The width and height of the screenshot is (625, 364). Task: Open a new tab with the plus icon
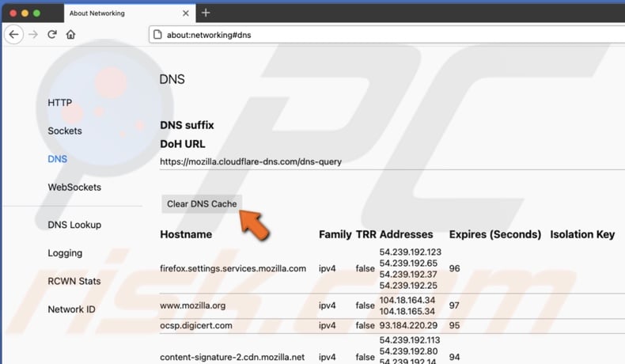(206, 13)
